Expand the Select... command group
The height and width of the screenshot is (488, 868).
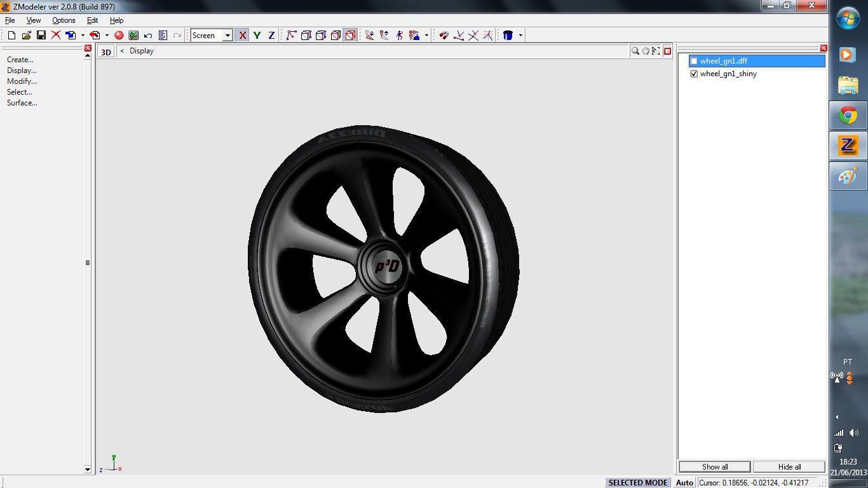pyautogui.click(x=20, y=92)
